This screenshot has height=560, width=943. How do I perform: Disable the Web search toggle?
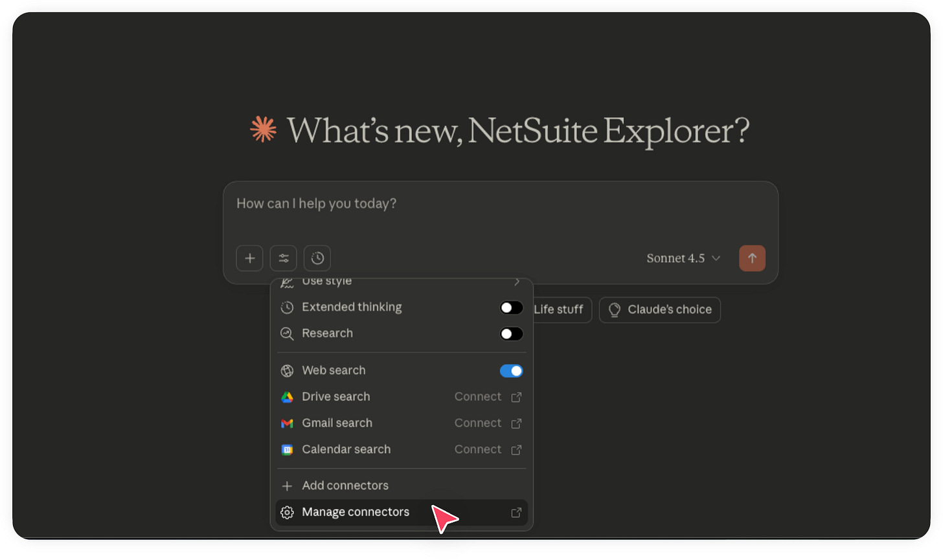click(511, 371)
